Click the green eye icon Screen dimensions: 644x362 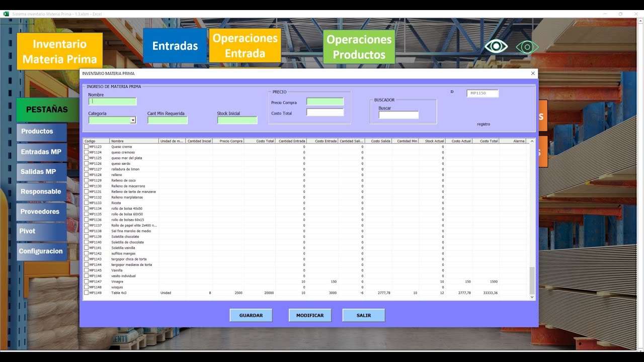coord(527,47)
